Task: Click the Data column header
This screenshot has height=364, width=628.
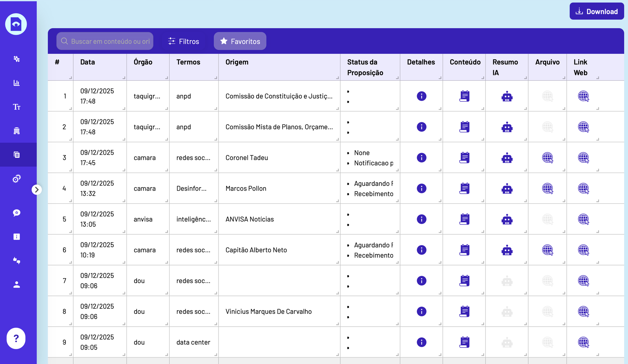Action: coord(88,62)
